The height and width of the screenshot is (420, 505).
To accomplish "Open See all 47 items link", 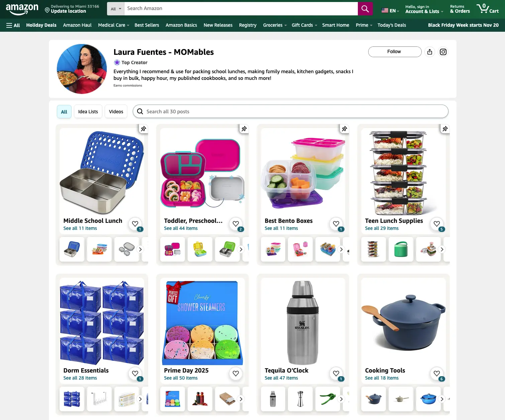I will click(x=281, y=378).
